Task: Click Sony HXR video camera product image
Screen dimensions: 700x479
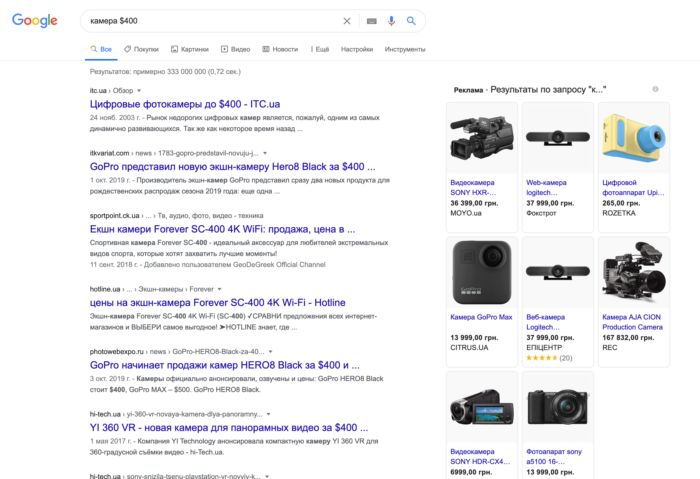Action: tap(482, 137)
